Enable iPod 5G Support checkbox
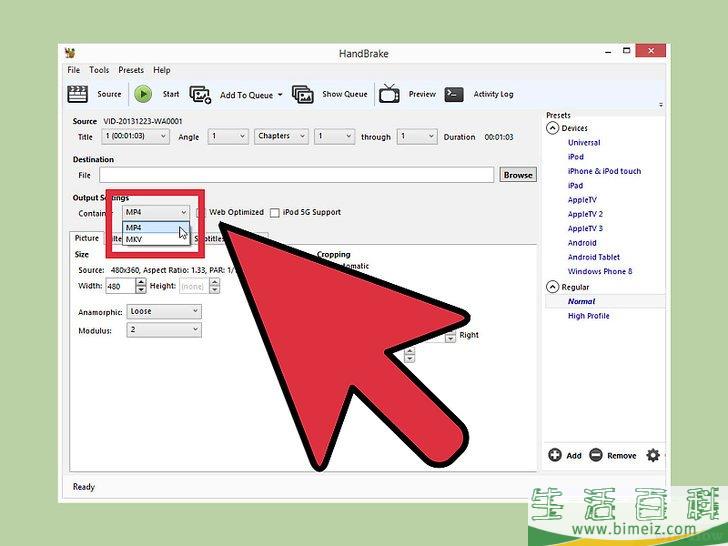This screenshot has width=728, height=546. click(x=275, y=213)
